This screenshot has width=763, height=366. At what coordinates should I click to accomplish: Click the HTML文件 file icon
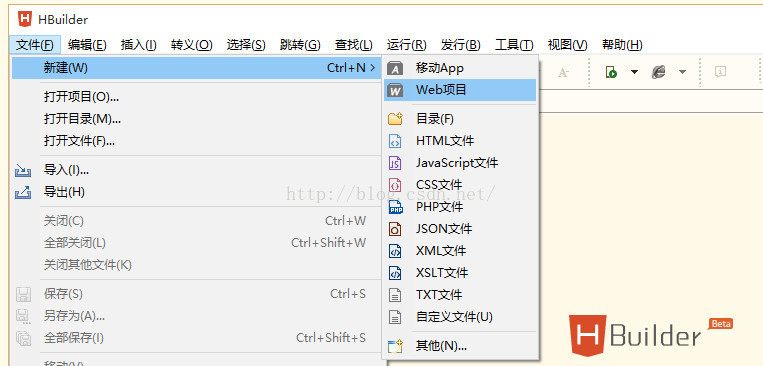point(395,141)
